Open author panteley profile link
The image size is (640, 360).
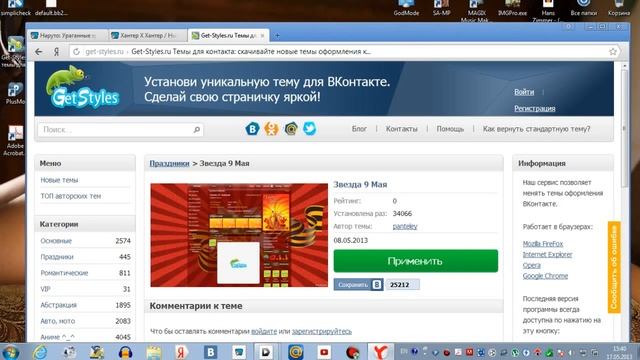pos(405,227)
